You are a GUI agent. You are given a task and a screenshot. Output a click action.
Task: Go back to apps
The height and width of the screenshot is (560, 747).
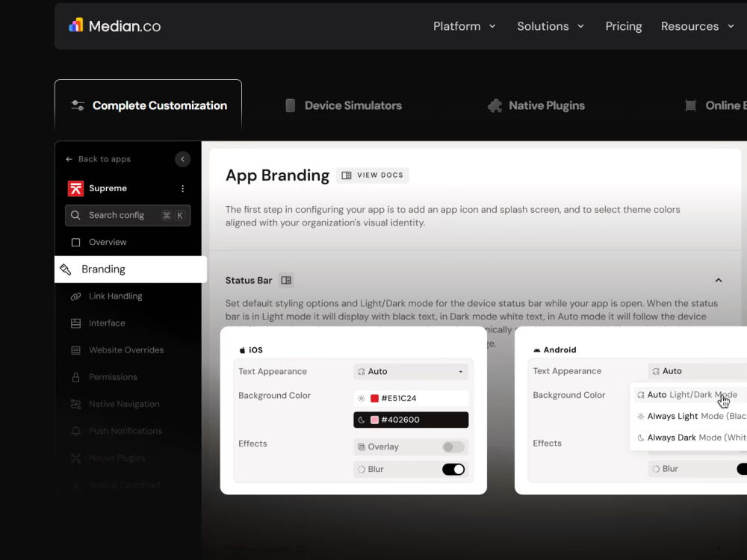click(x=98, y=159)
